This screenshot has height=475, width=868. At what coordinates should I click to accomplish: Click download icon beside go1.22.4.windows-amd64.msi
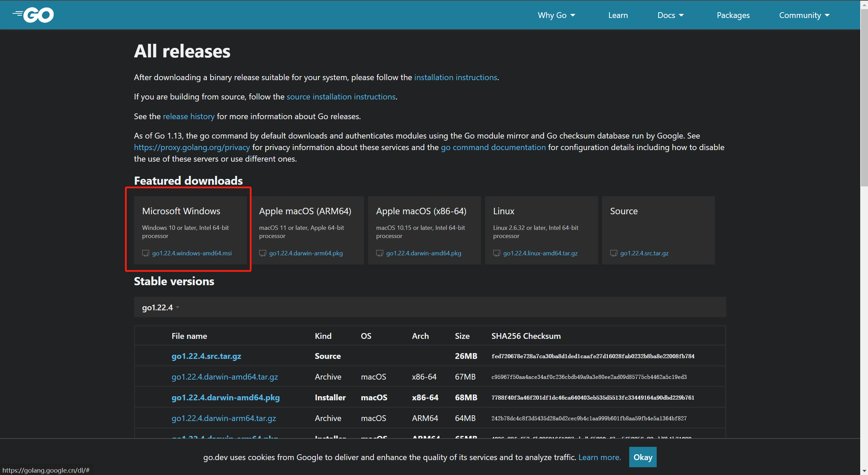point(146,253)
